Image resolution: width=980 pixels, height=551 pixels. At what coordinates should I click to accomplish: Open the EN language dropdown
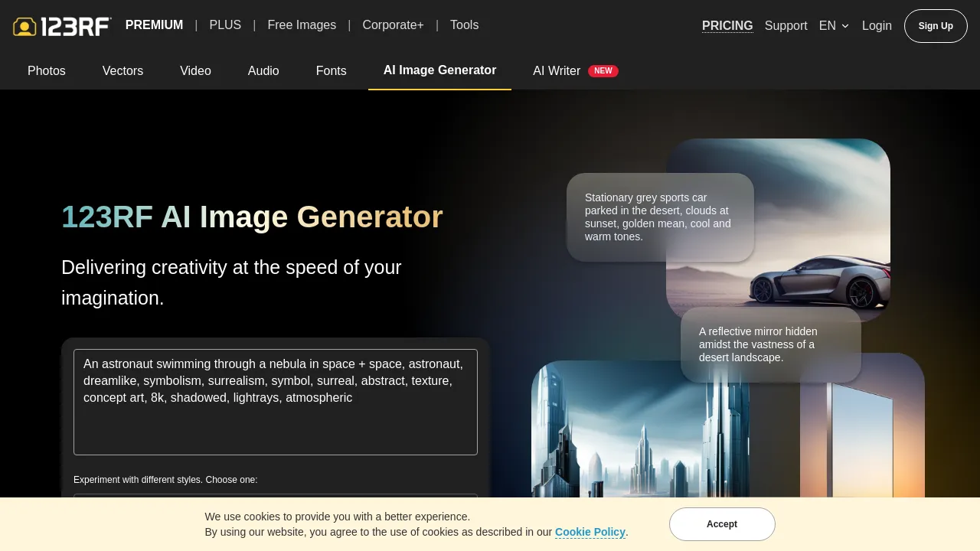tap(834, 25)
